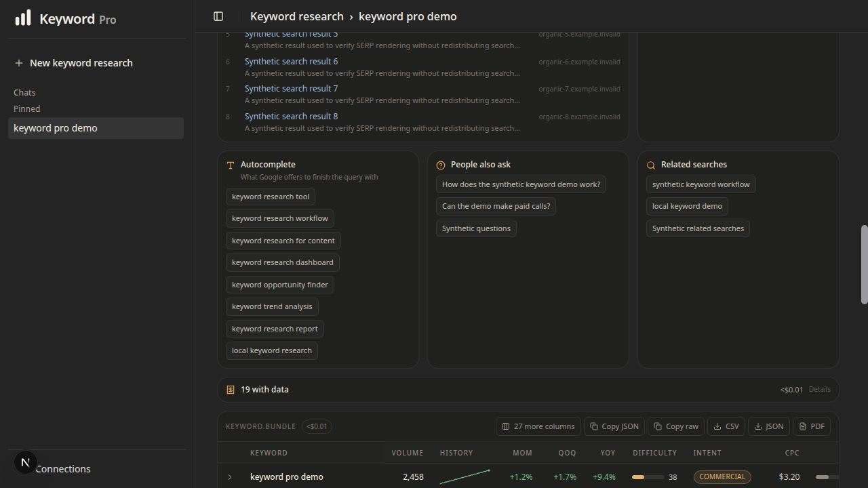Viewport: 868px width, 488px height.
Task: Click the competition bar after $3.20
Action: pos(827,477)
